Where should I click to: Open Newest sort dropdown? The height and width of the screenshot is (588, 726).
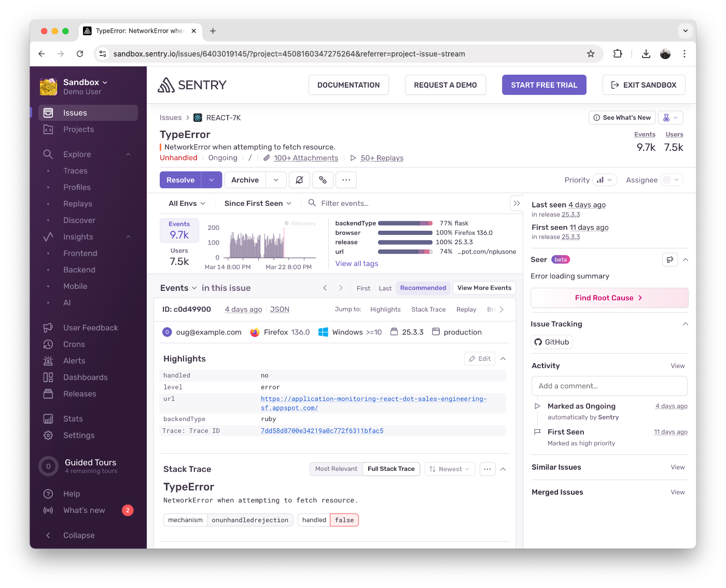[450, 469]
